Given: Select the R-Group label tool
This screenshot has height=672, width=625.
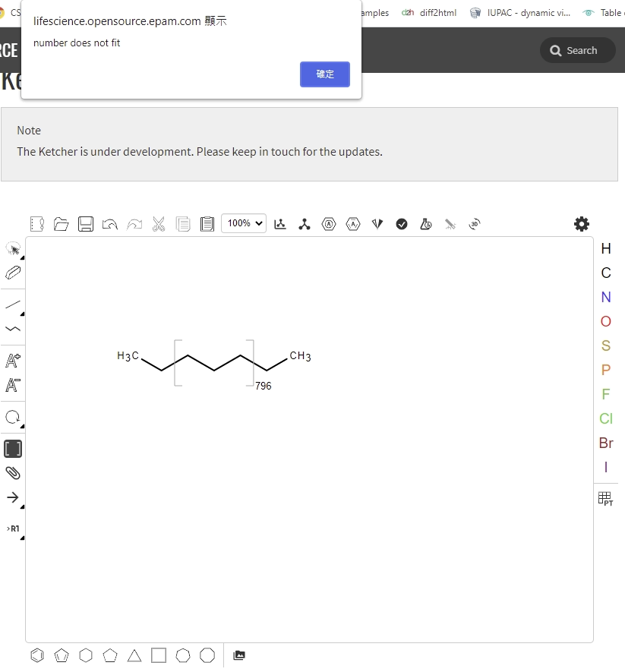Looking at the screenshot, I should (13, 528).
